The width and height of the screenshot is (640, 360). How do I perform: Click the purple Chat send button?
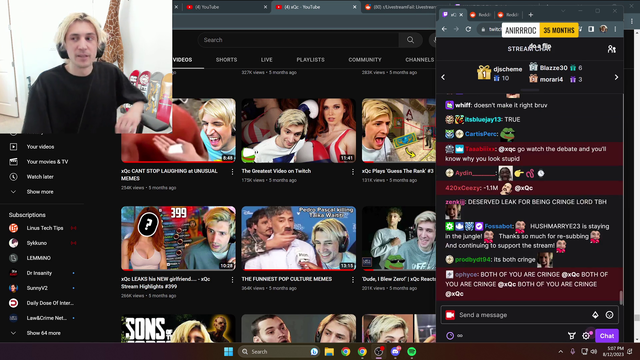pyautogui.click(x=607, y=336)
